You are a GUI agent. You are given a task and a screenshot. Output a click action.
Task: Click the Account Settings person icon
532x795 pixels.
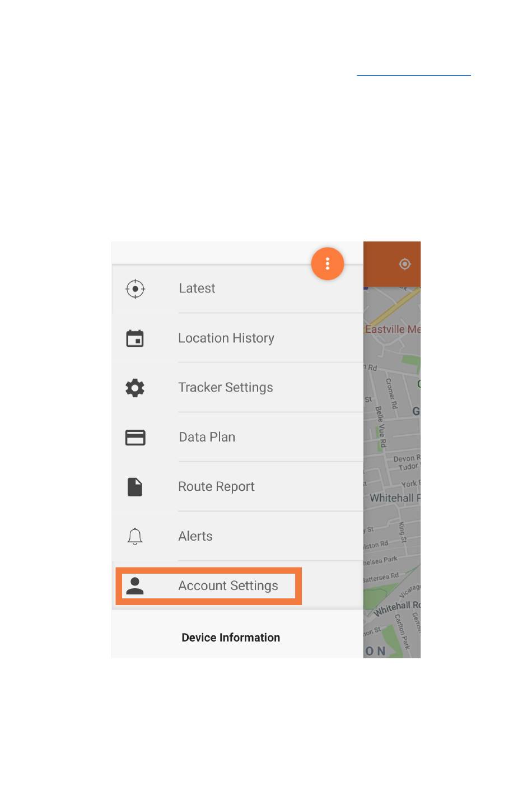coord(135,585)
